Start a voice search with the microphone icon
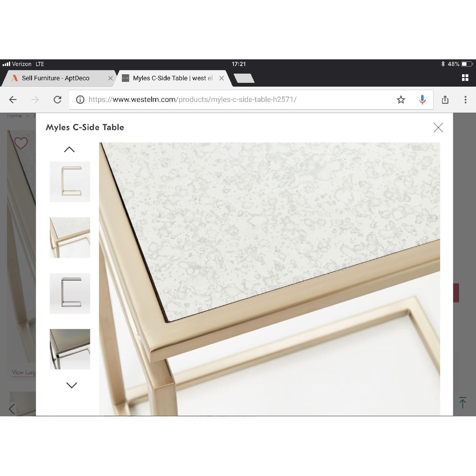This screenshot has width=476, height=476. pyautogui.click(x=422, y=99)
